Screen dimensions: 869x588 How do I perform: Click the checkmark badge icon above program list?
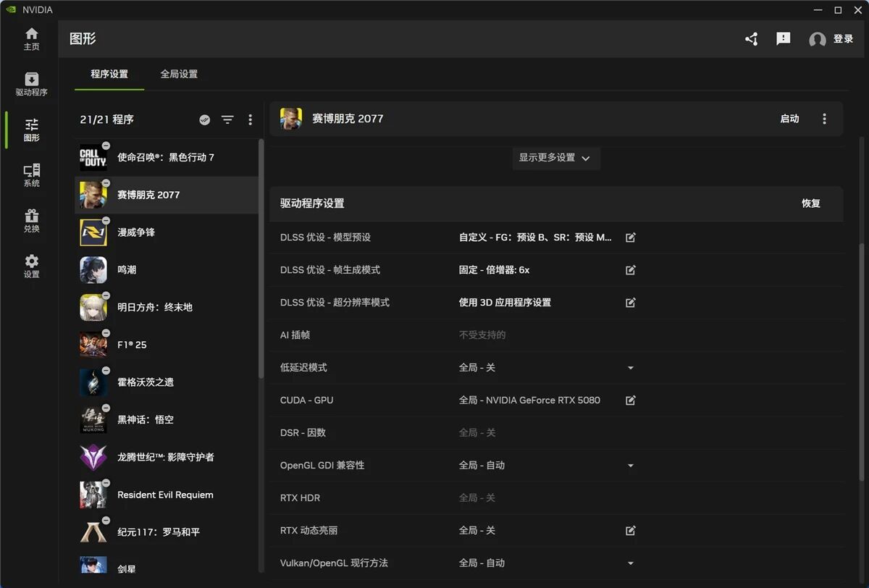pos(205,119)
